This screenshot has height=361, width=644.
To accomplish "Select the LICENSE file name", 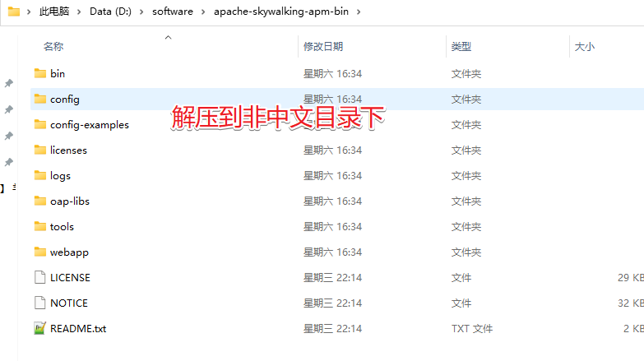I will [x=70, y=277].
